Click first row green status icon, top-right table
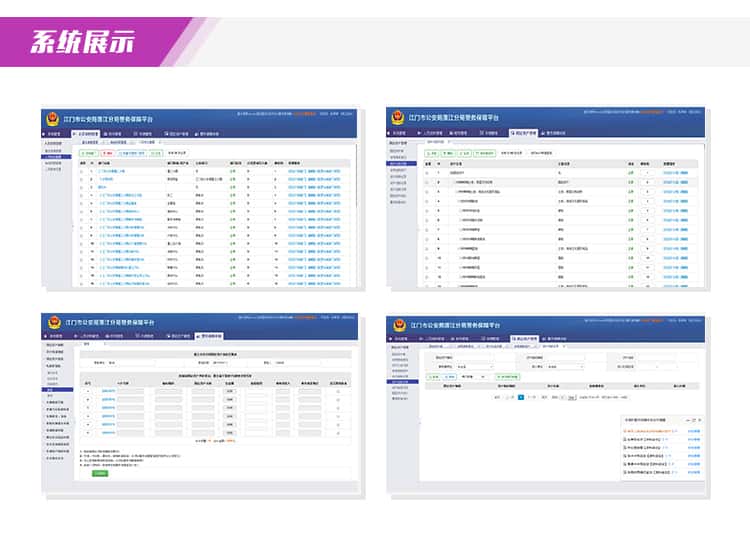 pos(630,172)
